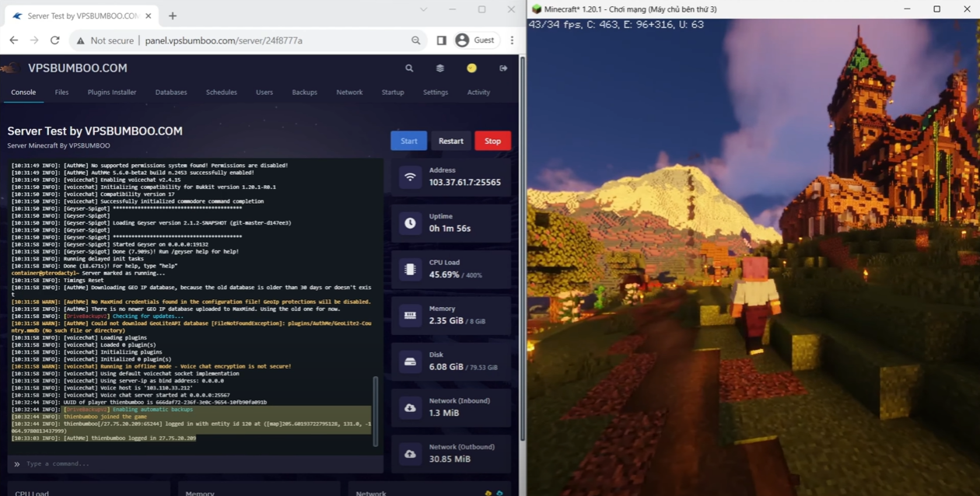Open the Settings tab
The image size is (980, 496).
(436, 92)
